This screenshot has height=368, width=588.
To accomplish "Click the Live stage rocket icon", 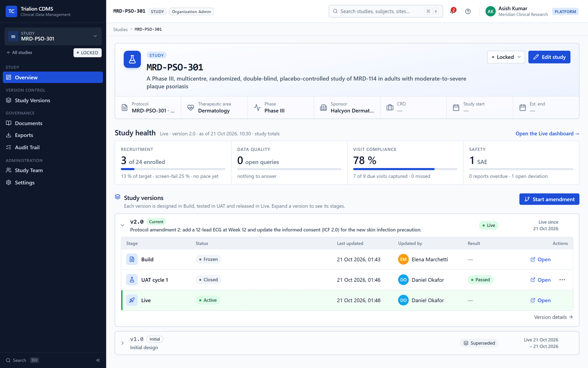I will (x=132, y=300).
